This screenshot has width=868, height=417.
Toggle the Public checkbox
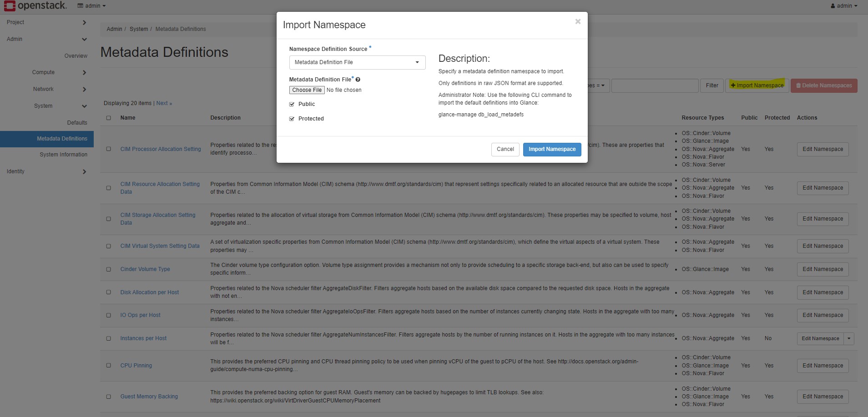pos(292,104)
